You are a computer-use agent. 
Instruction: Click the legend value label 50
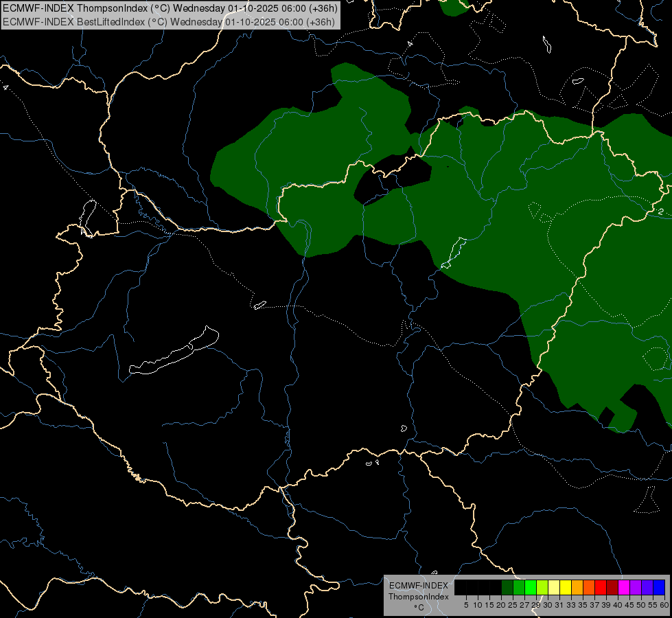pos(640,605)
